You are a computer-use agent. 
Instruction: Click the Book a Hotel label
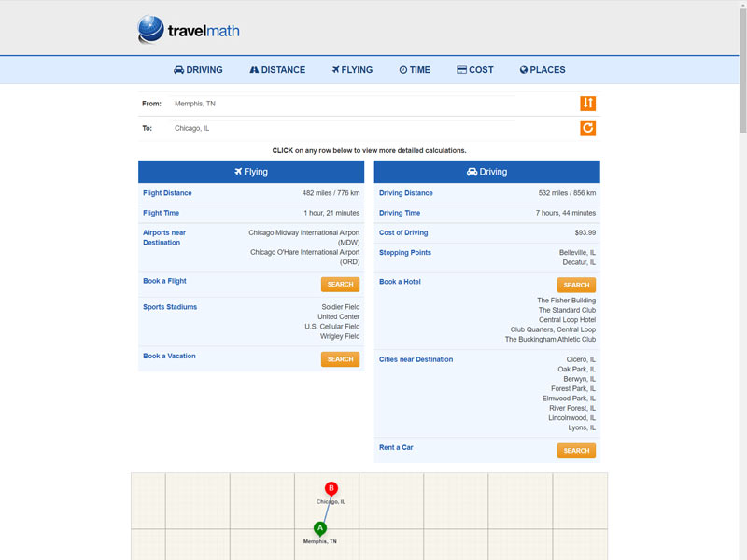point(400,282)
